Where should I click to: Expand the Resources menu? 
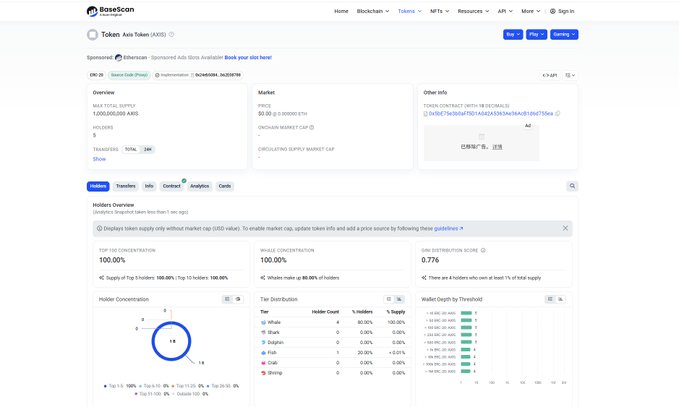click(473, 11)
